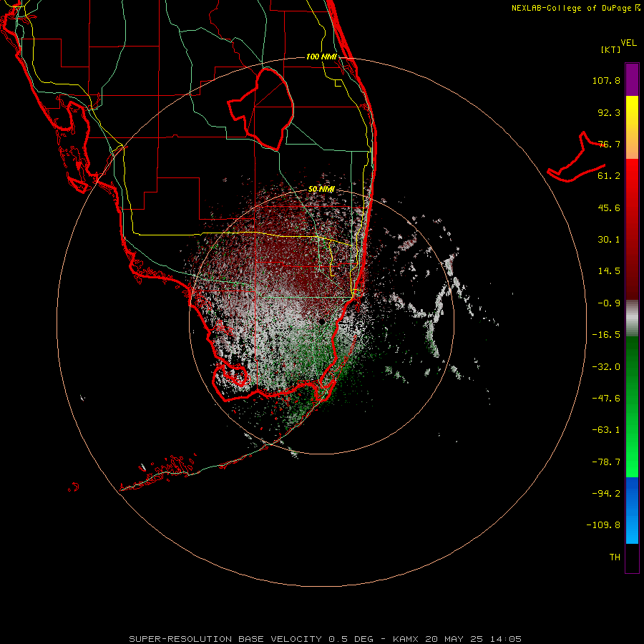Image resolution: width=644 pixels, height=644 pixels.
Task: Click the 14.5 velocity scale value
Action: pos(609,271)
